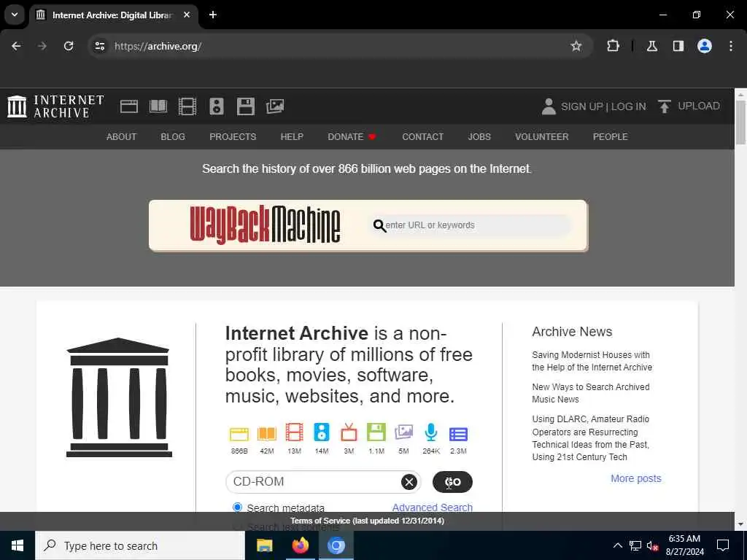Viewport: 747px width, 560px height.
Task: Bookmark this page with the star icon
Action: tap(576, 46)
